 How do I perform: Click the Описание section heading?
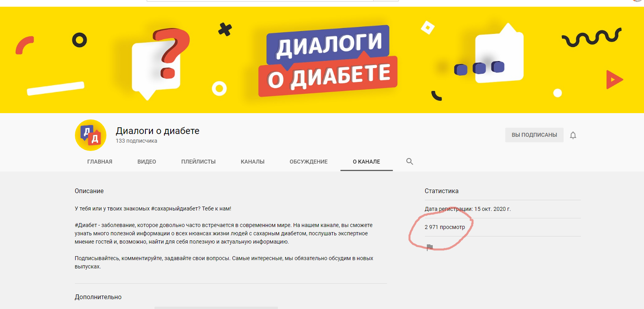[x=89, y=191]
